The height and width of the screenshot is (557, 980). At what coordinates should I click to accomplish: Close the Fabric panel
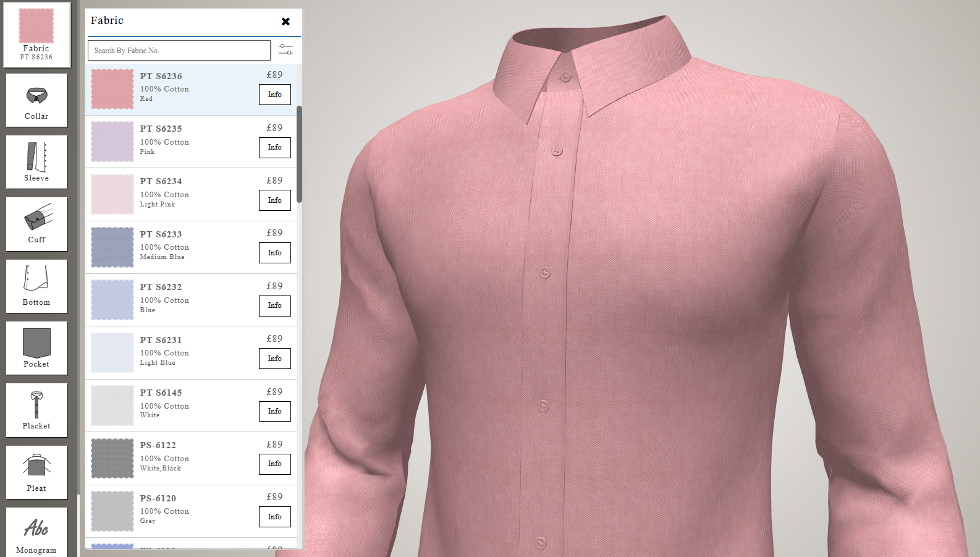285,22
